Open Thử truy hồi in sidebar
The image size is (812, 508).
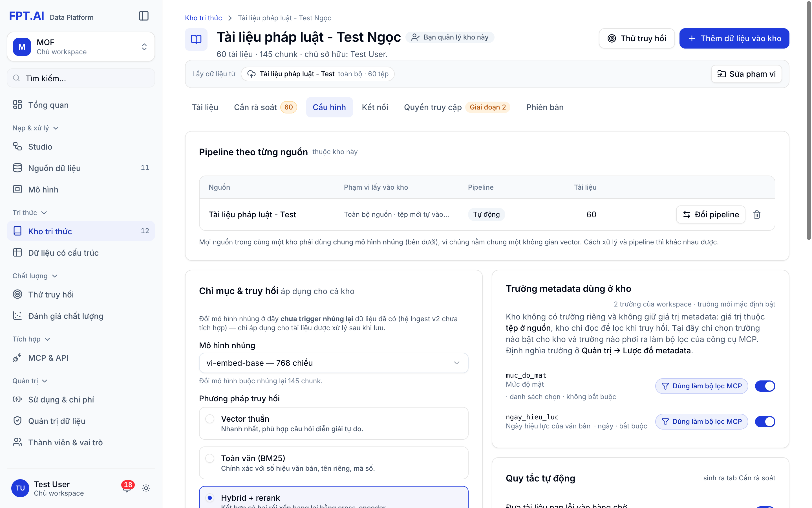[x=81, y=294]
